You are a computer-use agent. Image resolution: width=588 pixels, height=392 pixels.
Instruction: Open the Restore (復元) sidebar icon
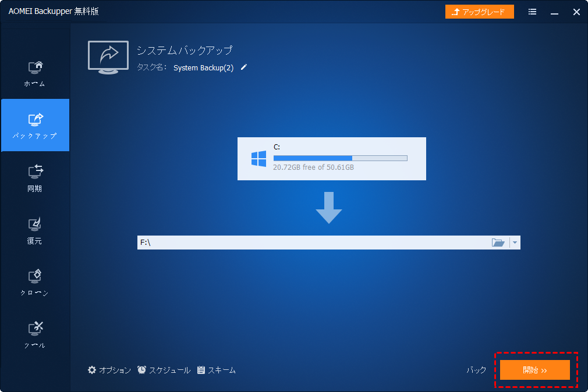pyautogui.click(x=35, y=231)
